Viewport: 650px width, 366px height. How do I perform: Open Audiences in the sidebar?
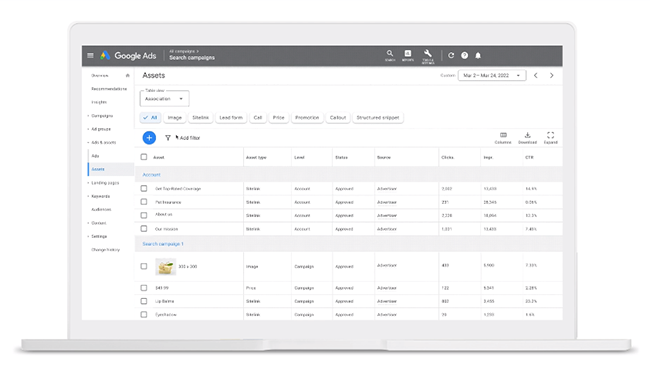pyautogui.click(x=101, y=209)
